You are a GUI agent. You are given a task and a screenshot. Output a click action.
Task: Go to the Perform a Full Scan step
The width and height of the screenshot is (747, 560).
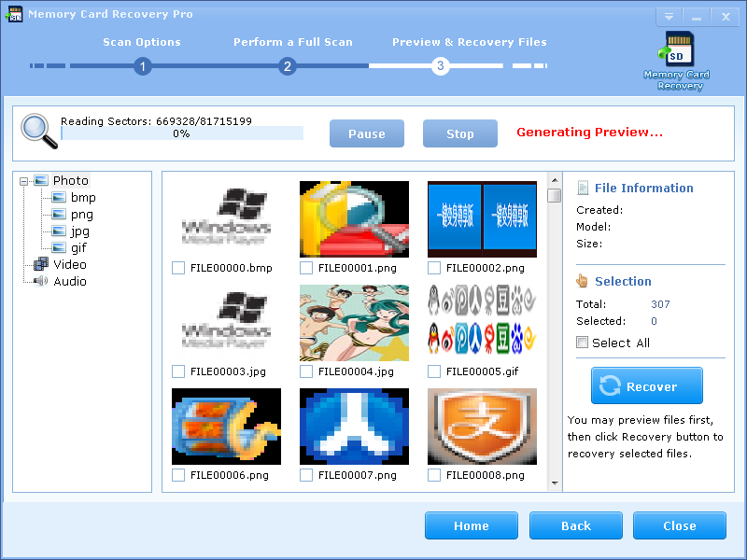293,42
